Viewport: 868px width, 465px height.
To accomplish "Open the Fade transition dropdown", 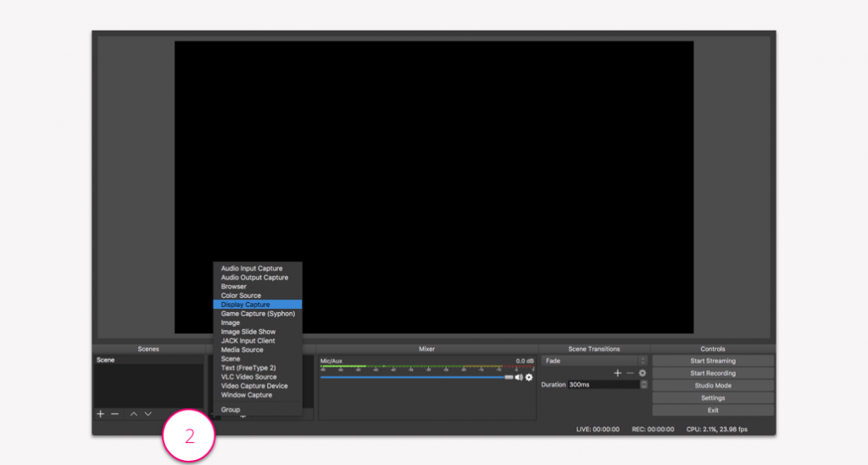I will 594,361.
